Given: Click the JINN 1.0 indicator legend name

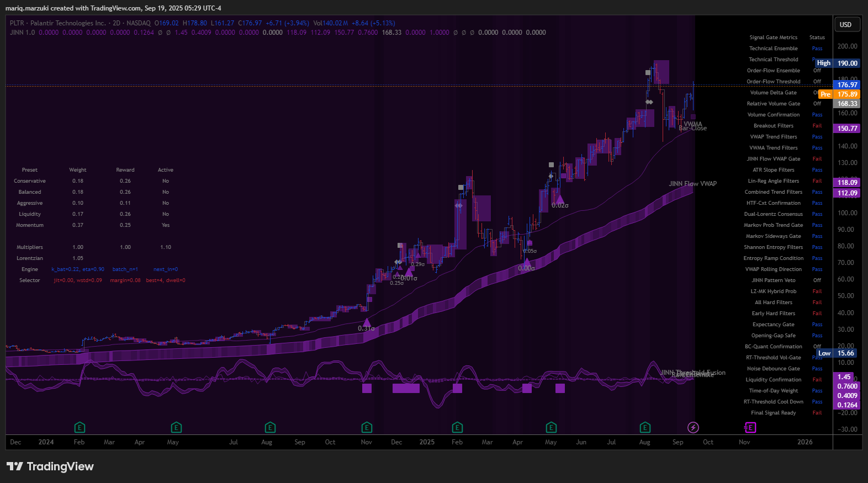Looking at the screenshot, I should (x=22, y=33).
